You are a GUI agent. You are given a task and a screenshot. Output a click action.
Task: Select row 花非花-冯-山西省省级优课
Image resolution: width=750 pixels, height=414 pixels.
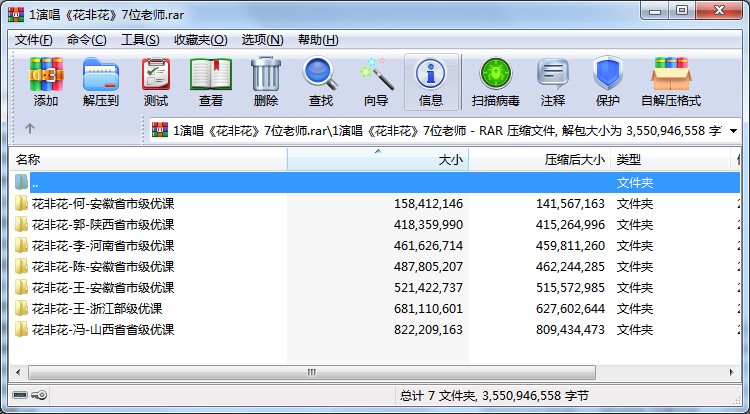point(375,330)
